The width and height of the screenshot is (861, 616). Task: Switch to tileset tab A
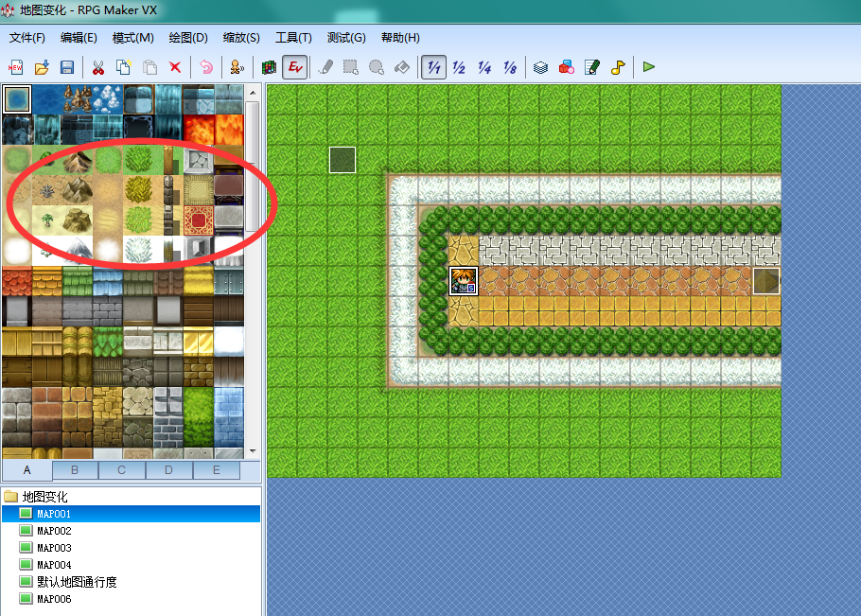click(27, 470)
